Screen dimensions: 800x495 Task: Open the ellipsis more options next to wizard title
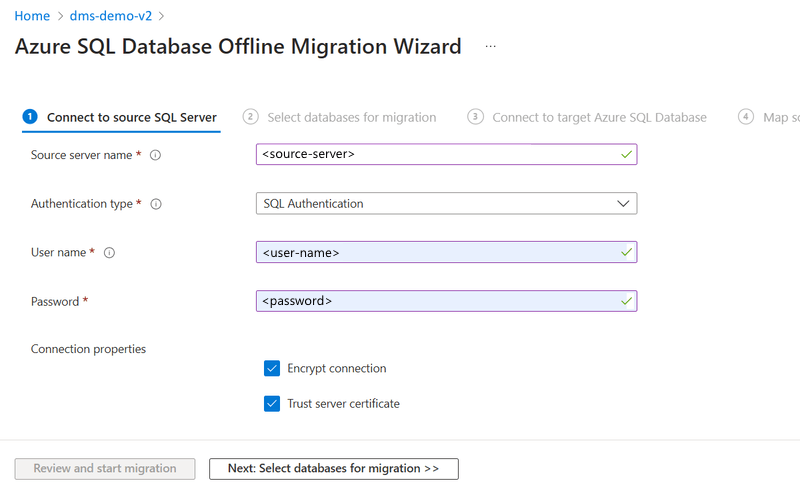tap(490, 46)
